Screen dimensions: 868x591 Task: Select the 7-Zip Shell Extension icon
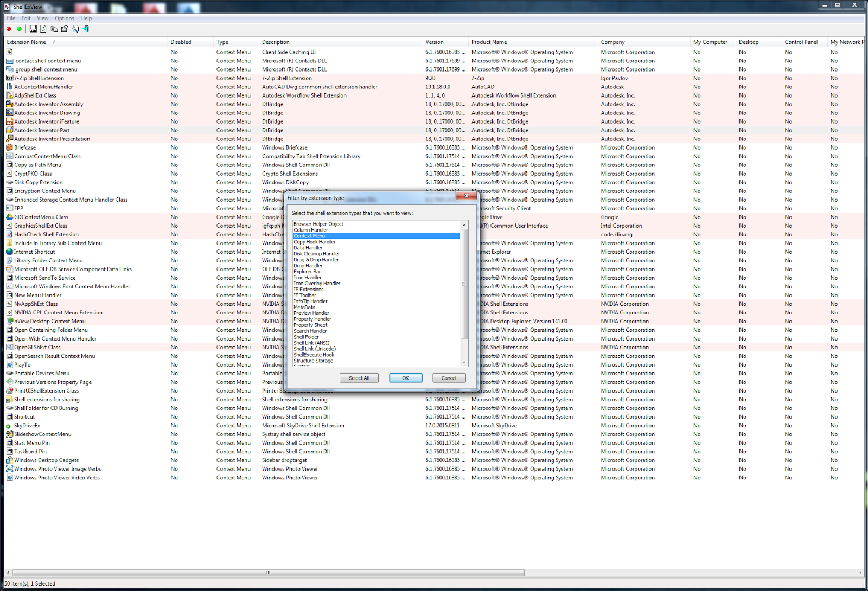[x=9, y=78]
